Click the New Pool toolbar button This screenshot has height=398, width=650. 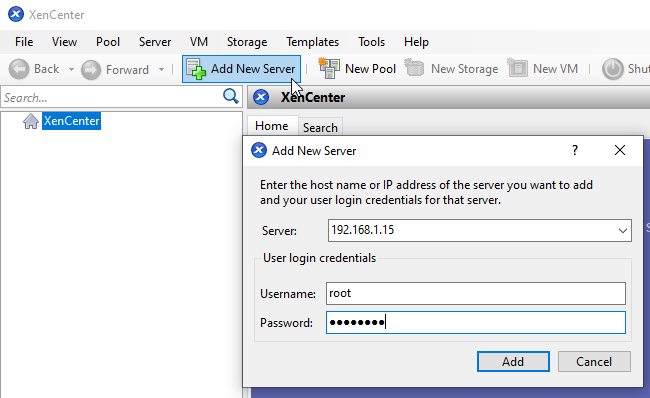(x=357, y=69)
